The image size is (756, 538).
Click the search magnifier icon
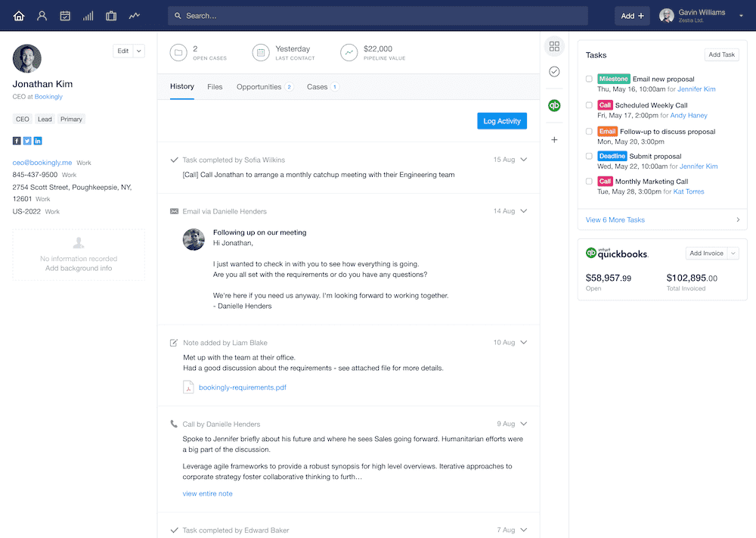click(178, 16)
